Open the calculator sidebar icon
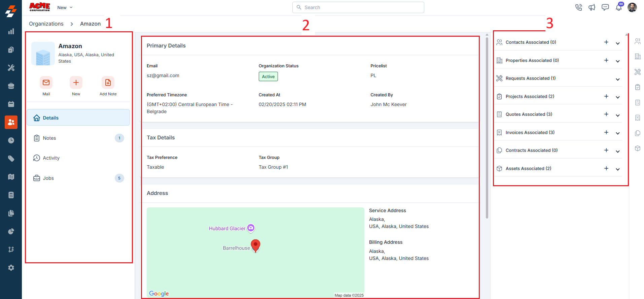This screenshot has height=299, width=644. click(x=11, y=195)
